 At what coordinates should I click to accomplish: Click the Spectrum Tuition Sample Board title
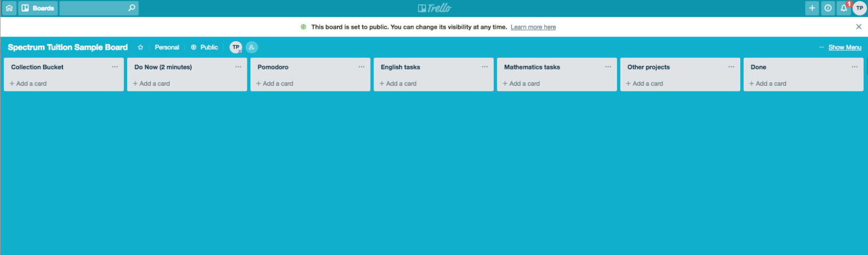click(x=68, y=47)
